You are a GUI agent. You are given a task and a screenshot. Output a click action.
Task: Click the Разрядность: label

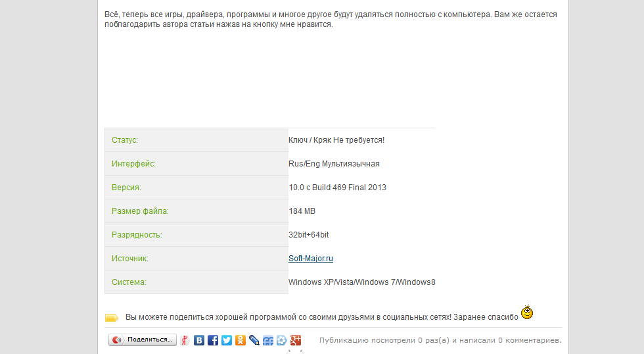137,235
